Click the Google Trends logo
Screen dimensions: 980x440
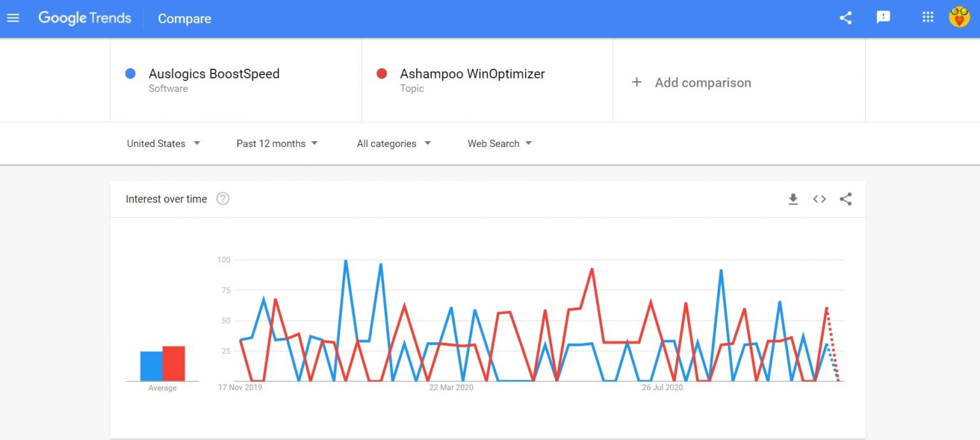(85, 18)
